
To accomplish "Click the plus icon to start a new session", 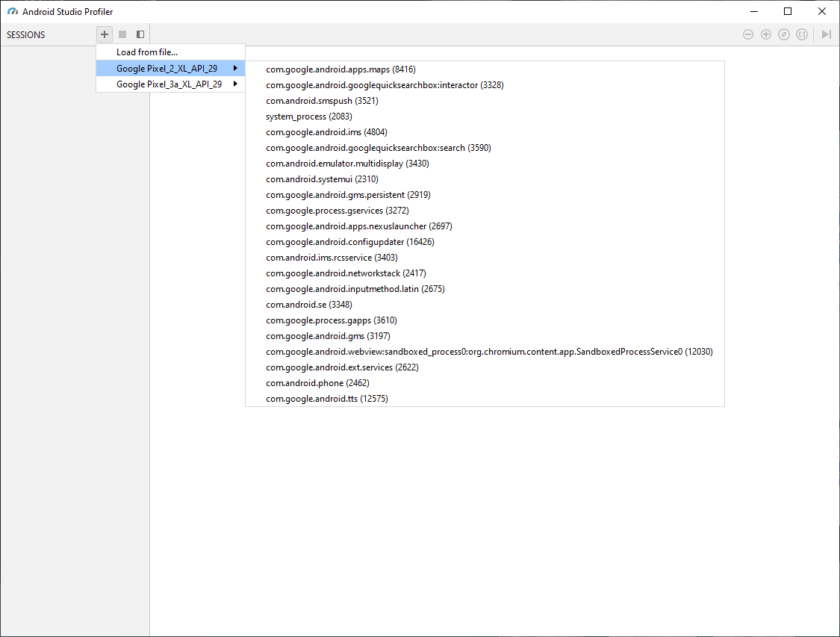I will point(105,34).
